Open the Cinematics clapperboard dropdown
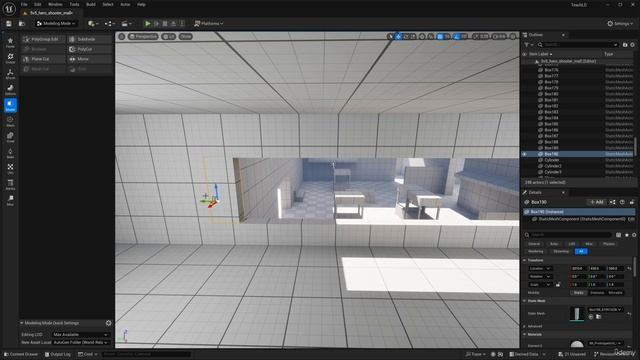 click(x=126, y=24)
